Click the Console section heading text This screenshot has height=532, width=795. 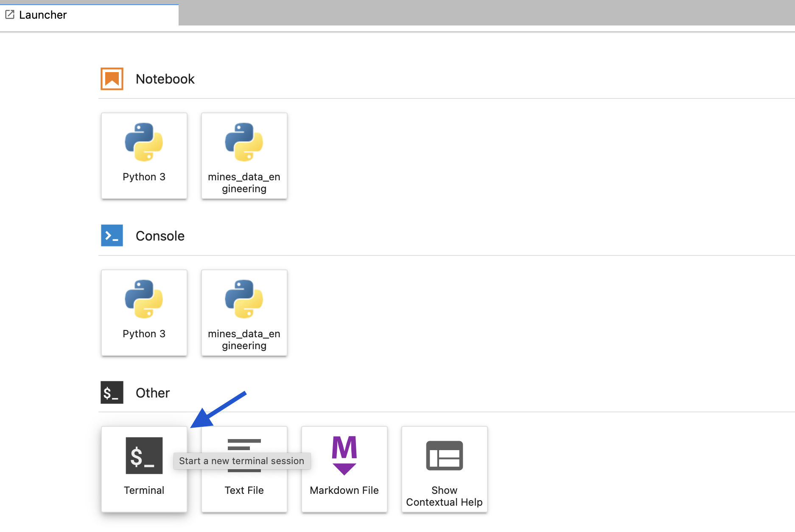tap(160, 236)
